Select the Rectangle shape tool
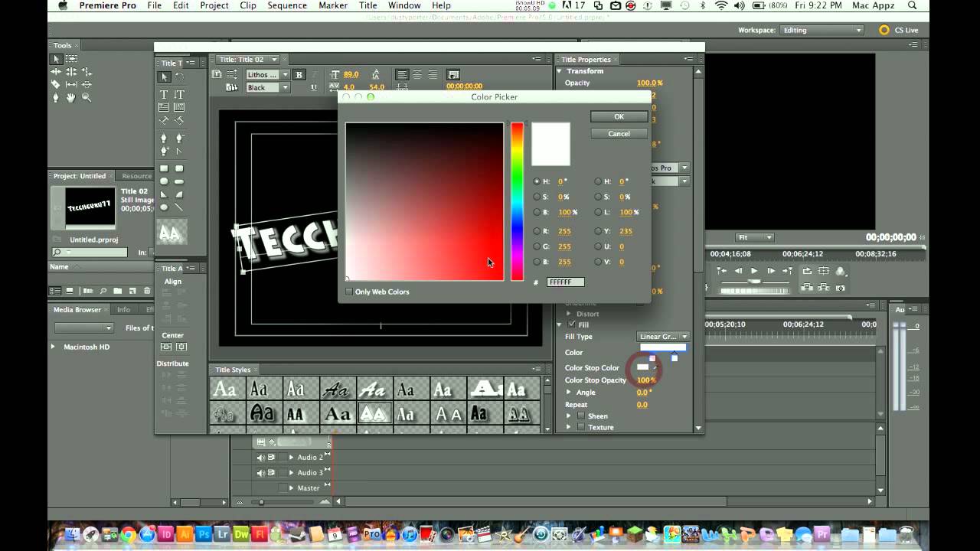Screen dimensions: 980x551 164,168
